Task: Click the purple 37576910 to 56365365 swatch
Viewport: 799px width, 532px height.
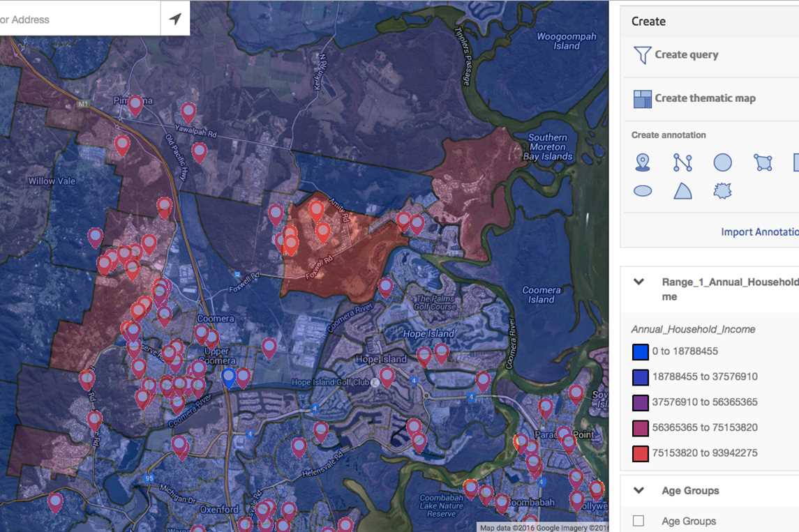Action: tap(640, 402)
